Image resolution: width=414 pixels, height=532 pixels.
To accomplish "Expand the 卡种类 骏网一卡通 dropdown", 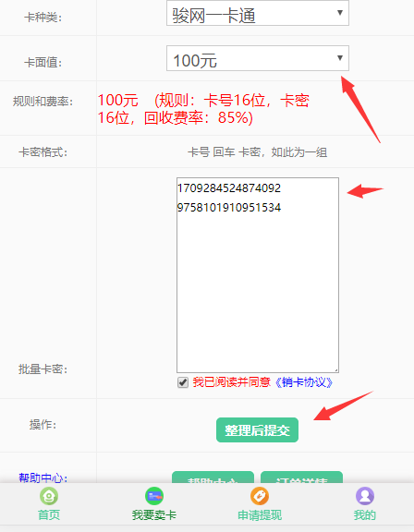I will 258,13.
